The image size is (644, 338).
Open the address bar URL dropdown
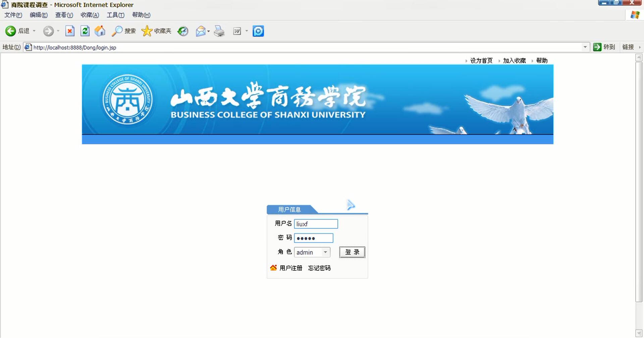pyautogui.click(x=585, y=47)
